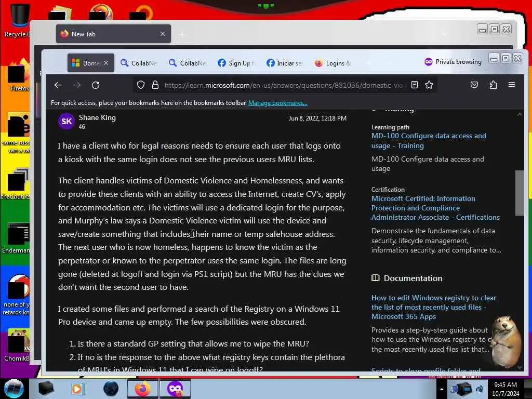Open the clock showing 9:45 AM

pos(506,389)
